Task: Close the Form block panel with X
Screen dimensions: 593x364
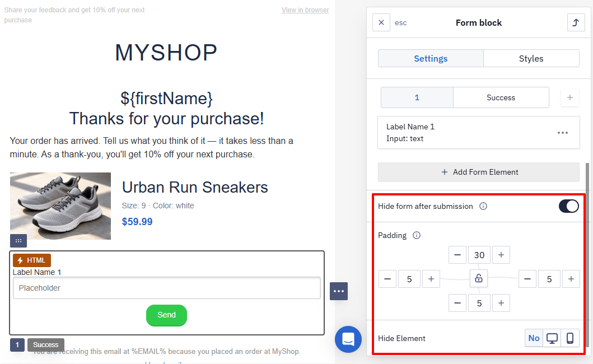Action: (x=381, y=23)
